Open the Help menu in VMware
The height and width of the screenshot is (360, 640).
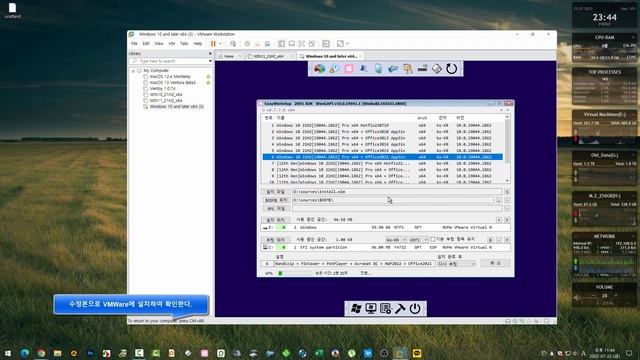point(198,44)
